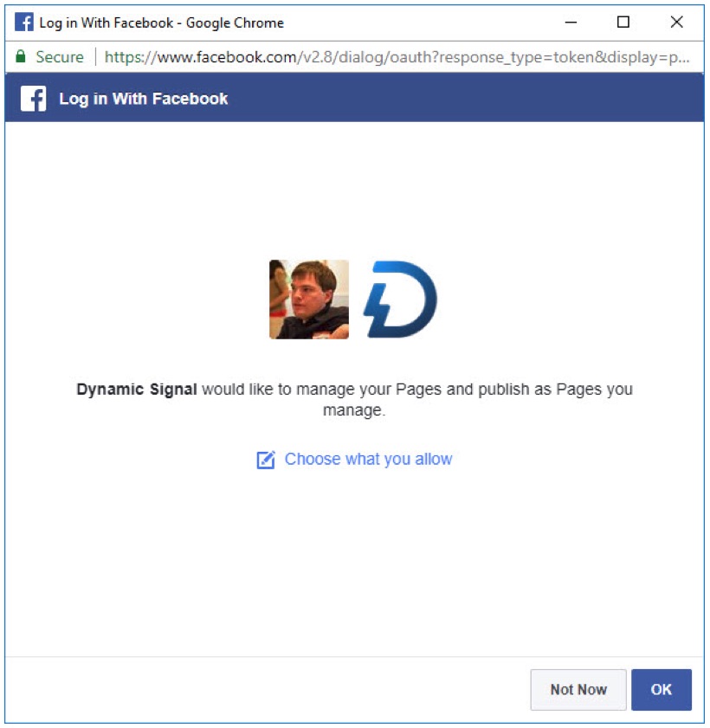Click the white Facebook logo in the blue header
This screenshot has width=710, height=728.
(x=34, y=99)
